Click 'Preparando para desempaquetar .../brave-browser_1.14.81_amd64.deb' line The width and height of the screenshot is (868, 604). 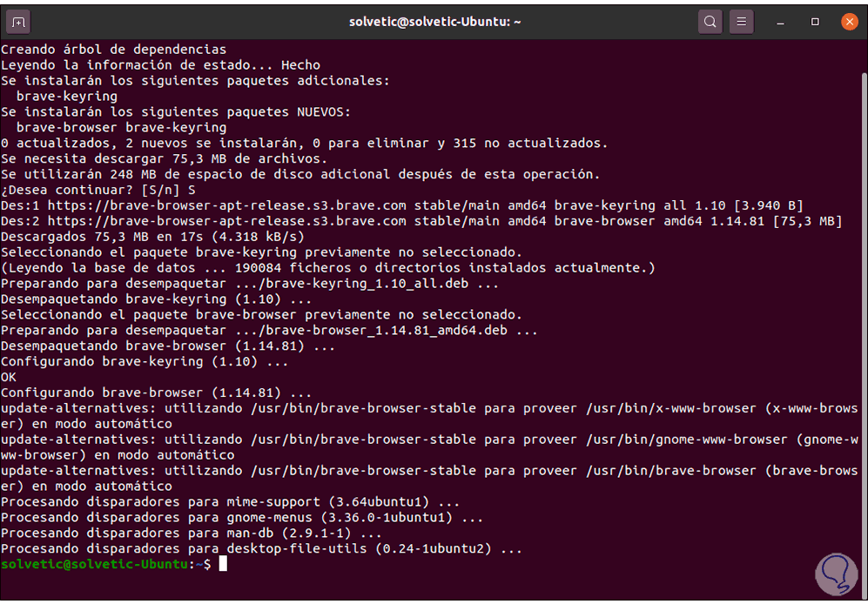click(x=269, y=331)
